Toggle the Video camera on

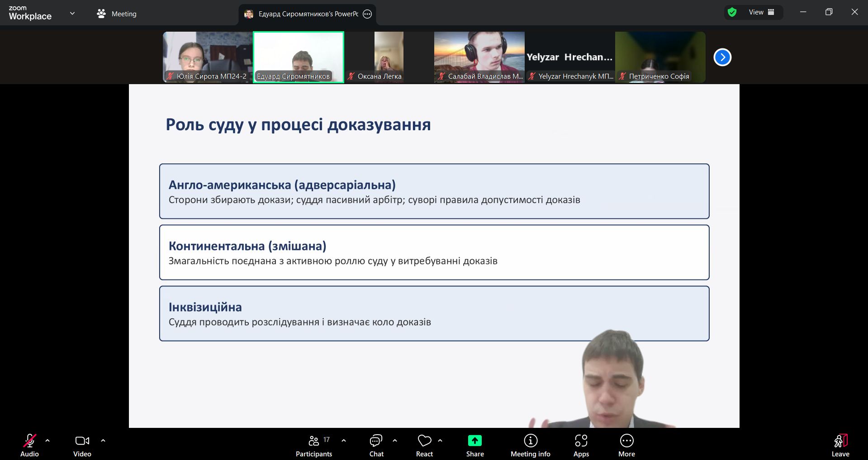pyautogui.click(x=82, y=446)
